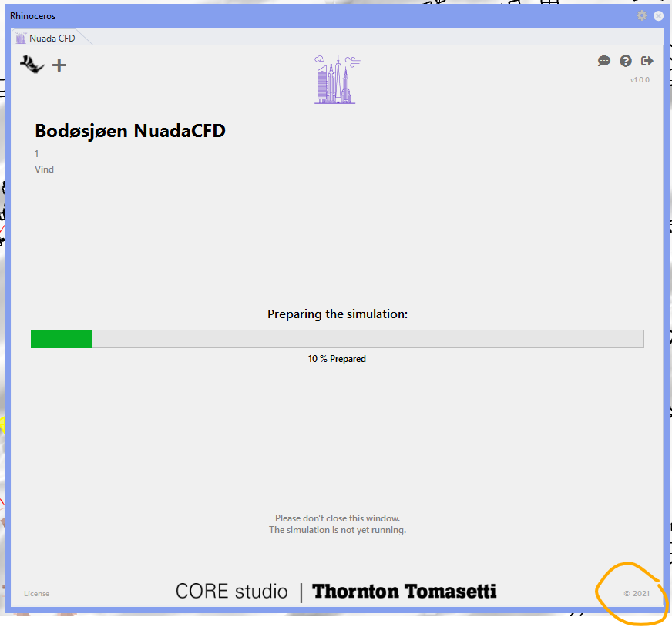Open the feedback chat bubble icon
The height and width of the screenshot is (627, 672).
[604, 61]
